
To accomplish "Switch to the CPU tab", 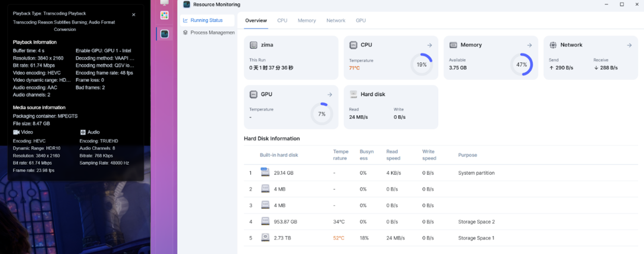I will (x=282, y=20).
